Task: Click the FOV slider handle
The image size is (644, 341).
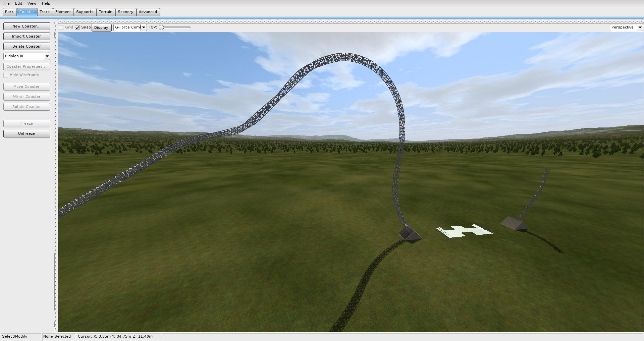Action: [x=162, y=27]
